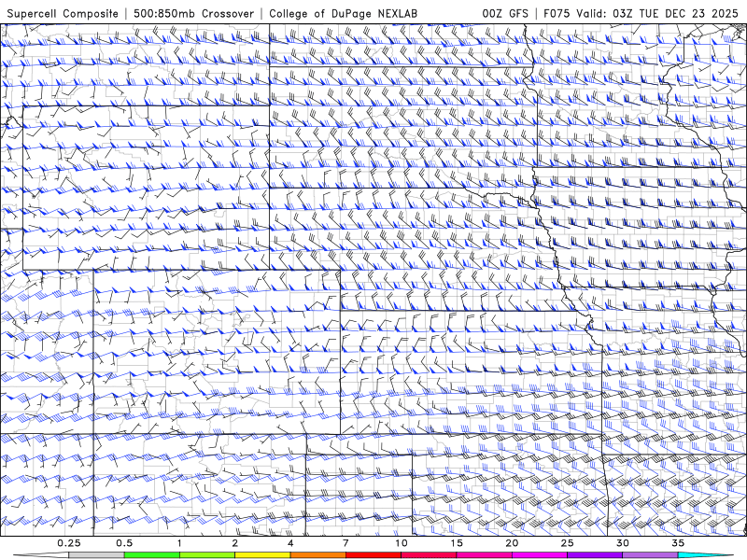Click the '500:850mb Crossover' header text
Screen dimensions: 747x560
pos(194,13)
